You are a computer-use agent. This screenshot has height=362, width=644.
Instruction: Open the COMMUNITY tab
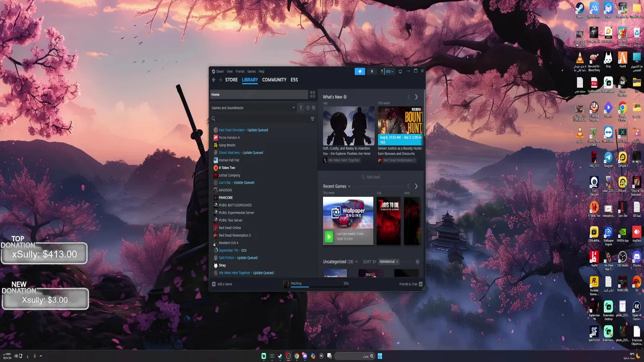(x=274, y=80)
